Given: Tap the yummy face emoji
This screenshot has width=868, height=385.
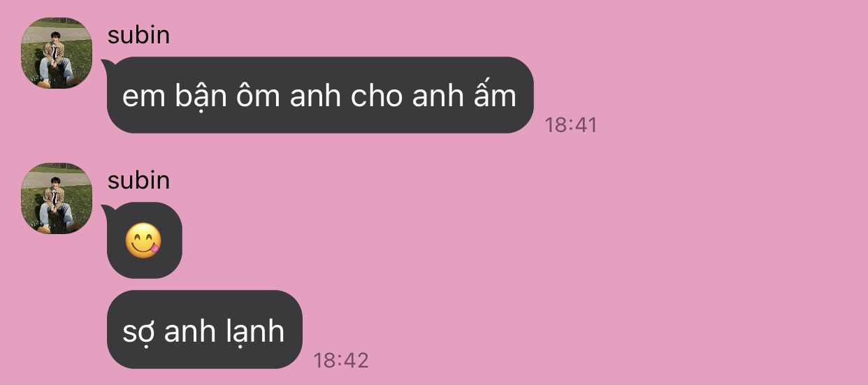Looking at the screenshot, I should pyautogui.click(x=143, y=241).
